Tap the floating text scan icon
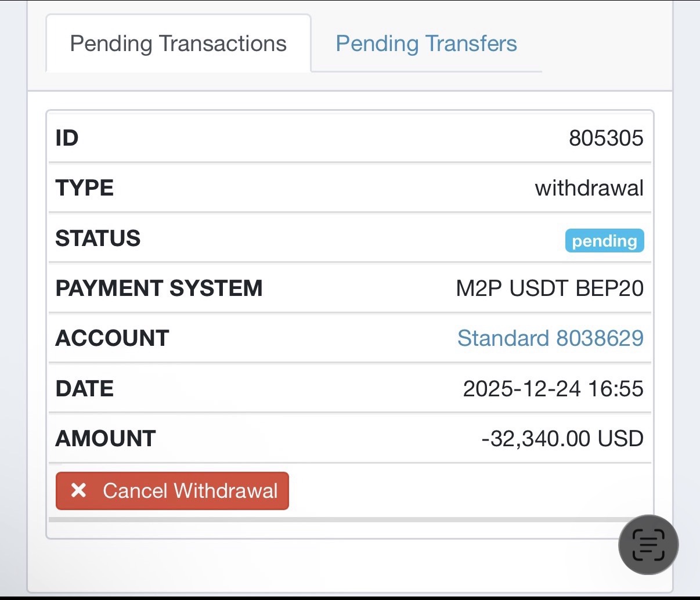 (648, 545)
